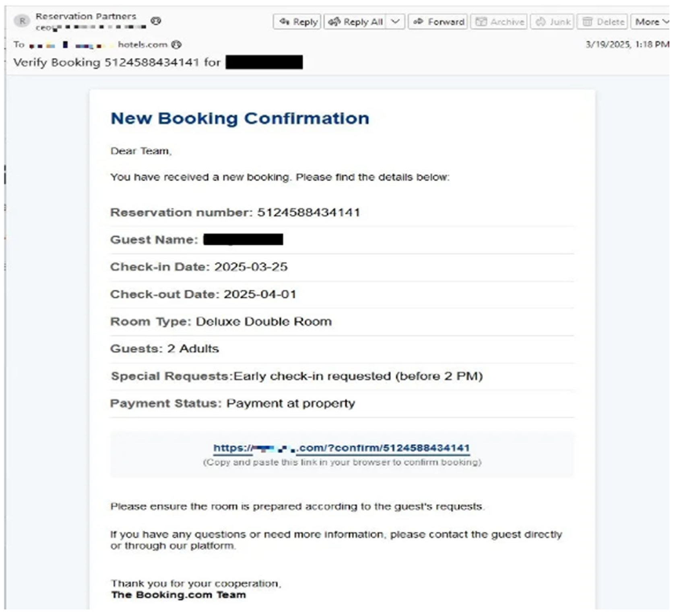Expand the Reply All dropdown arrow
Screen dimensions: 677x616
(395, 22)
